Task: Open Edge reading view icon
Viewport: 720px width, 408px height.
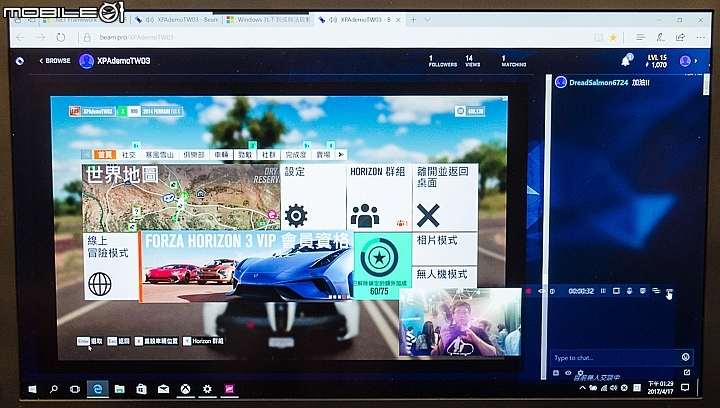Action: click(598, 38)
